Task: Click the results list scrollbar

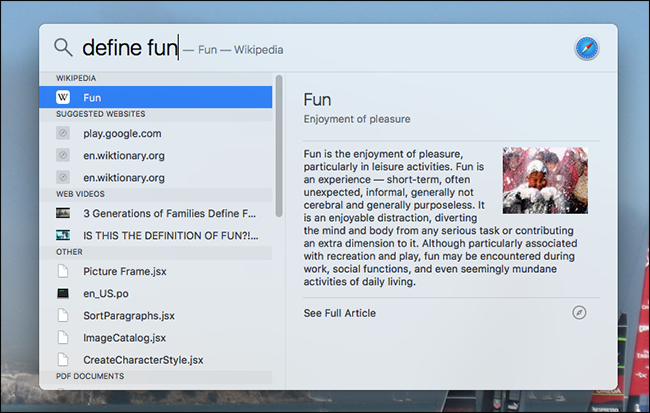Action: [x=279, y=146]
